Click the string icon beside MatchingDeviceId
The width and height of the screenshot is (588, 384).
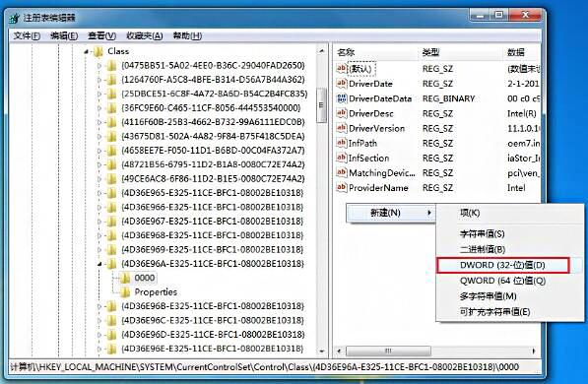pos(341,172)
